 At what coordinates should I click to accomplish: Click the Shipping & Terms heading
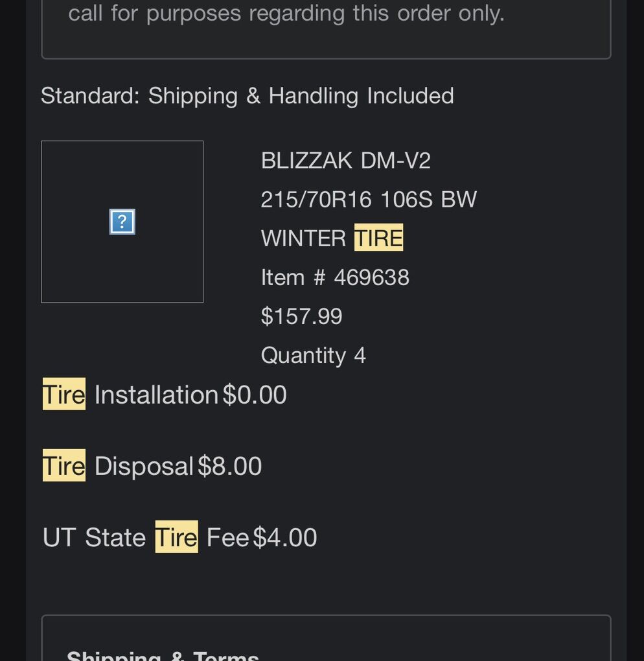[x=163, y=653]
